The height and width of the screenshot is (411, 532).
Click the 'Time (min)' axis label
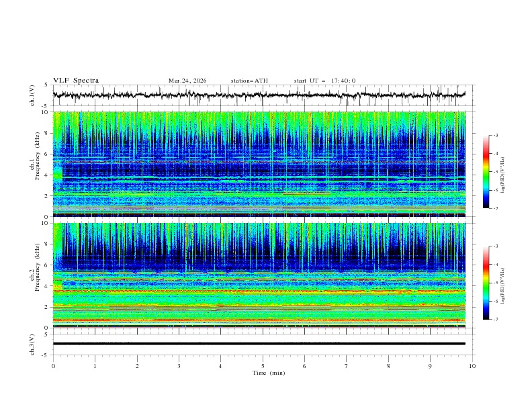[x=269, y=373]
